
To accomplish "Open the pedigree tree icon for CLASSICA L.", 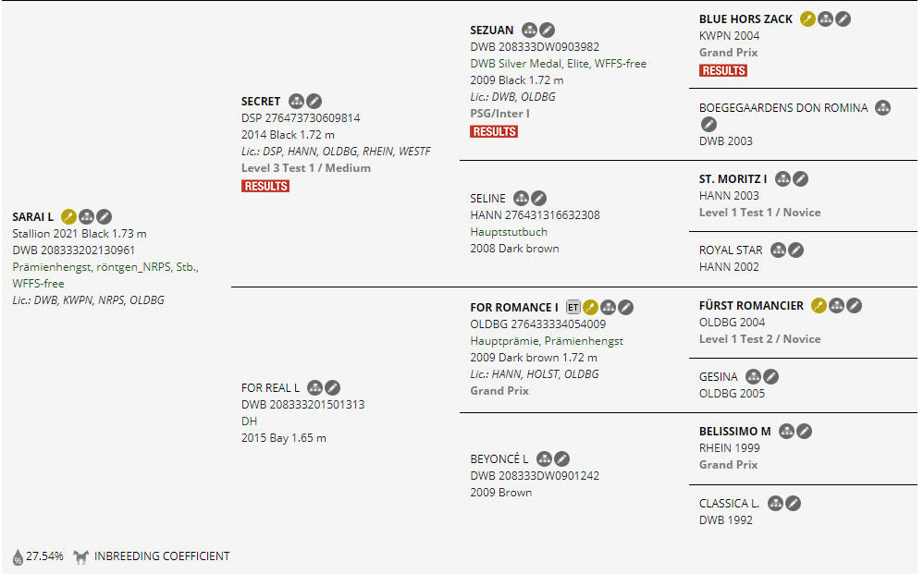I will 775,503.
